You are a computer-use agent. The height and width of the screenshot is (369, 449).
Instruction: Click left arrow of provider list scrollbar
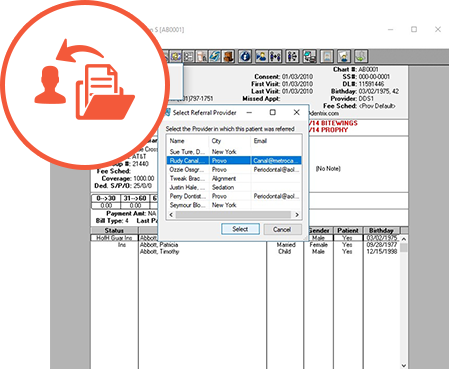coord(171,215)
